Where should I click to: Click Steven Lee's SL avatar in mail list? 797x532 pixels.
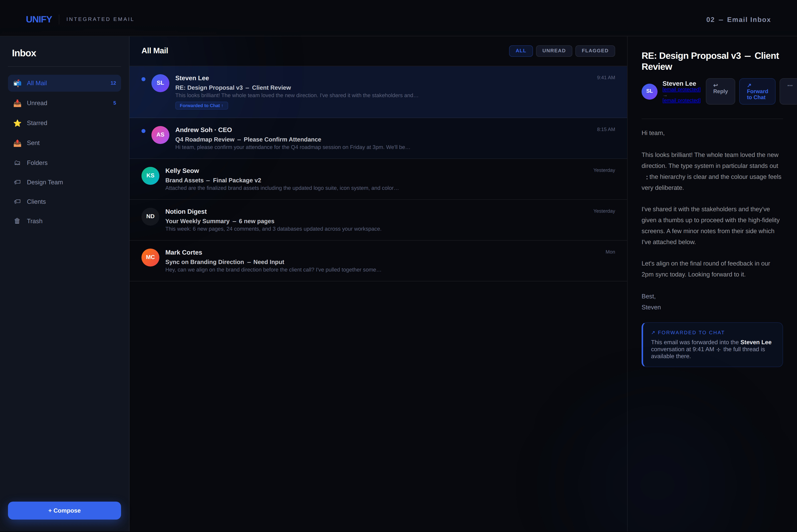(x=160, y=83)
